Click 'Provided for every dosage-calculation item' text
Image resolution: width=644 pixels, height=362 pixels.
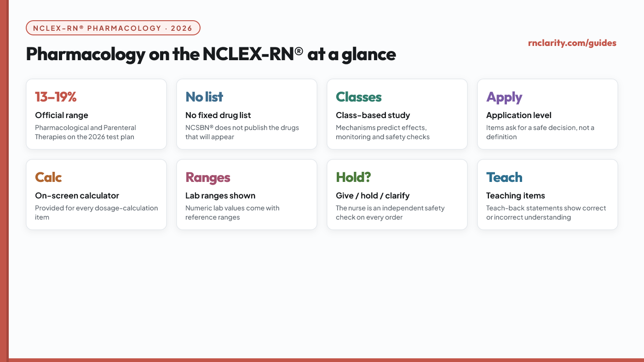coord(97,213)
